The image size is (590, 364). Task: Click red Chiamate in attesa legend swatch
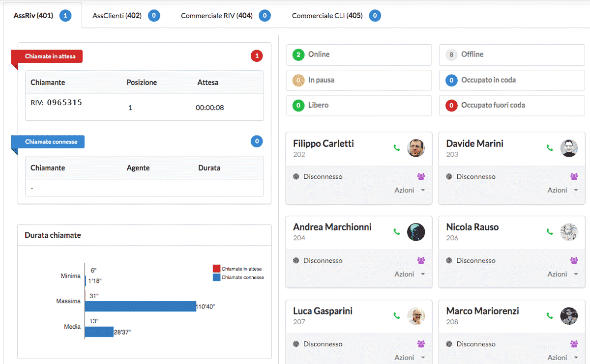[216, 269]
